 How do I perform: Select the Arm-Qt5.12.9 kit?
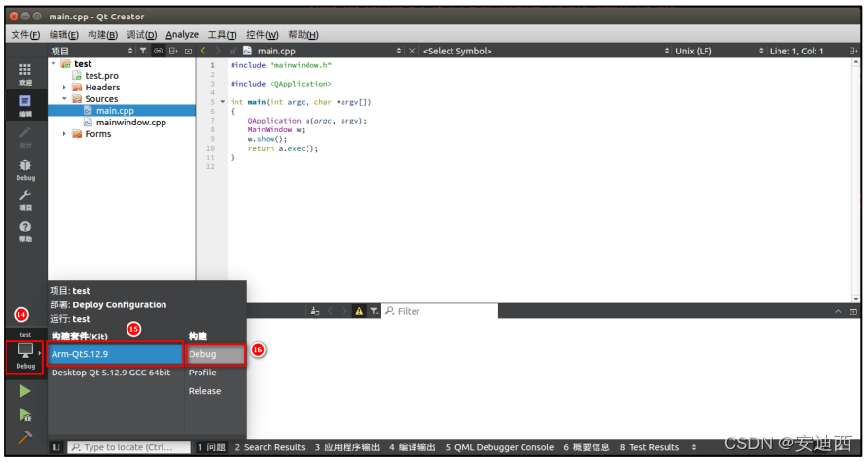tap(115, 354)
